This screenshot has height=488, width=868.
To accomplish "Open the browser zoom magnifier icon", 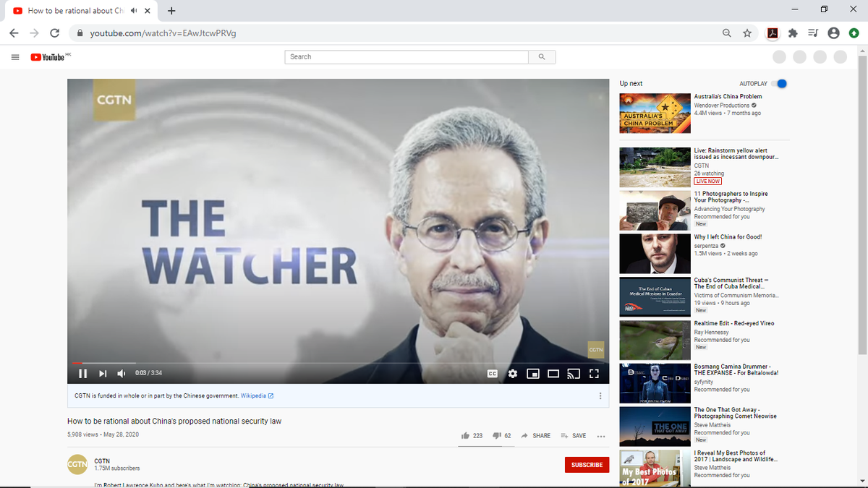I will [726, 33].
